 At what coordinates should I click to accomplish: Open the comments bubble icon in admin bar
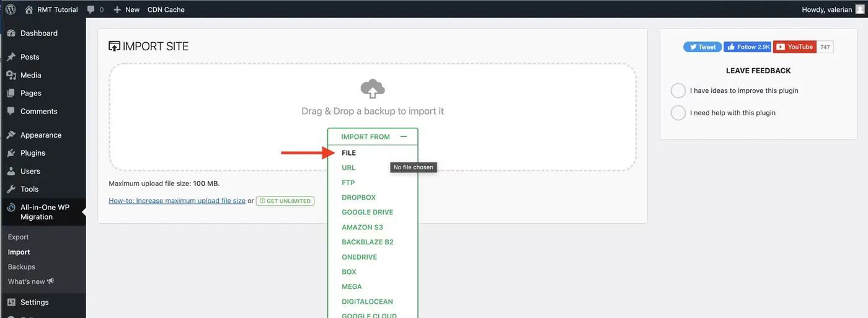pos(91,9)
